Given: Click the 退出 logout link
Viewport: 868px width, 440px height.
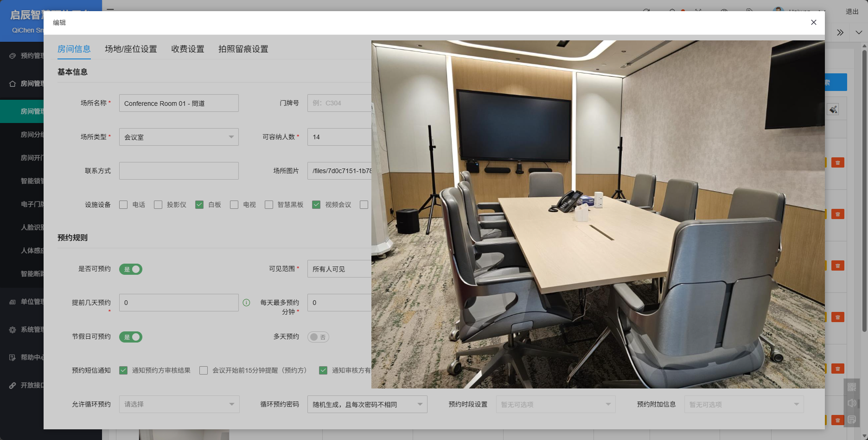Looking at the screenshot, I should [x=852, y=12].
